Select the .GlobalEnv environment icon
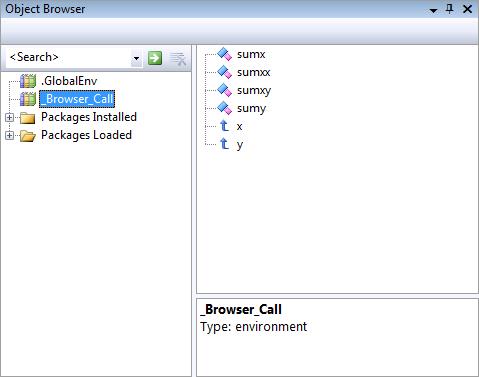The image size is (479, 377). [x=28, y=81]
